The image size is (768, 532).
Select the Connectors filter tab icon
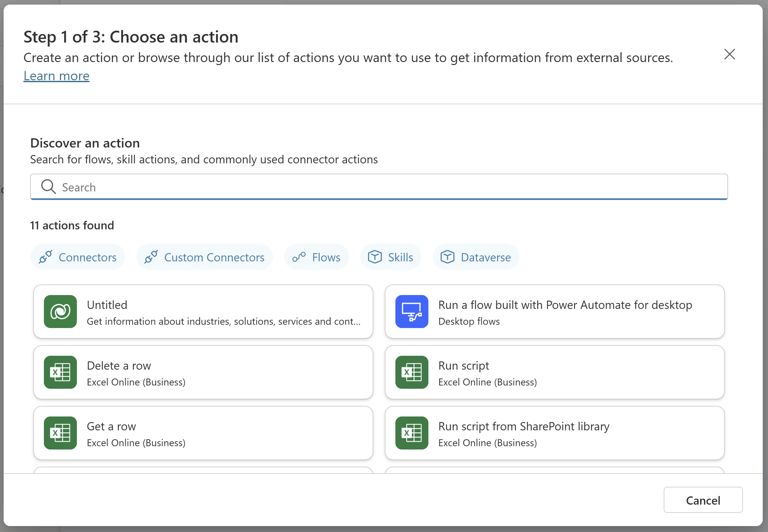click(x=46, y=257)
